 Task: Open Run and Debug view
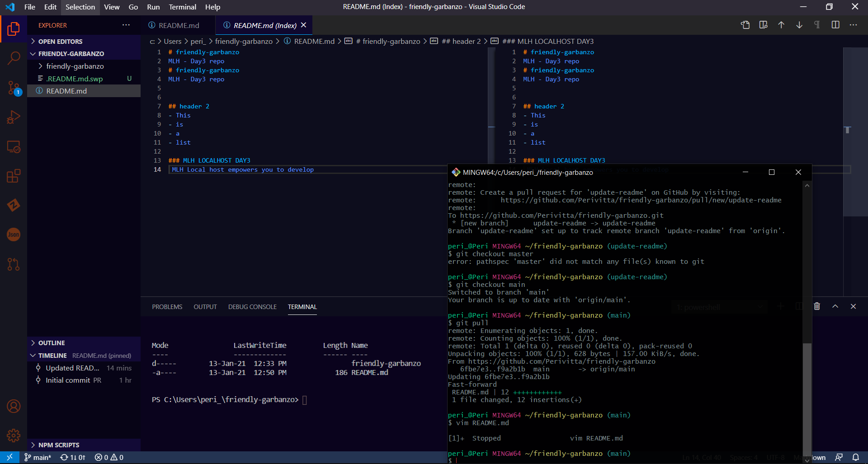[14, 117]
